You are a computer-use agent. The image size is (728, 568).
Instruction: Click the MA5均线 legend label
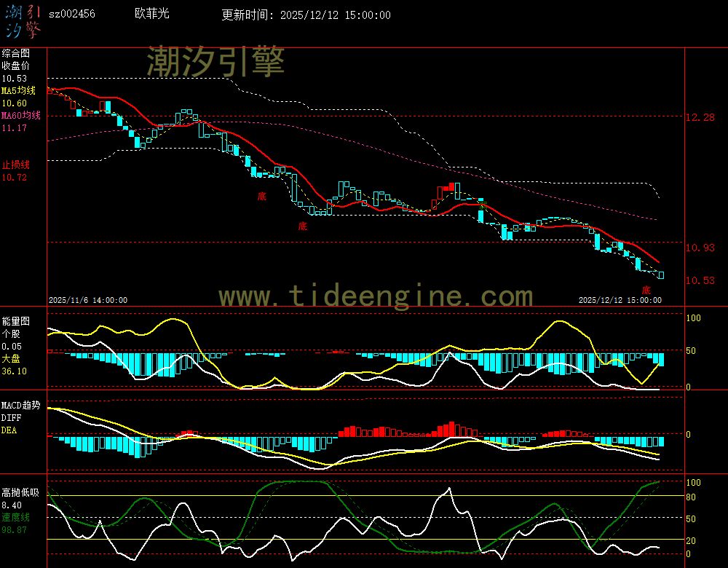pos(18,91)
